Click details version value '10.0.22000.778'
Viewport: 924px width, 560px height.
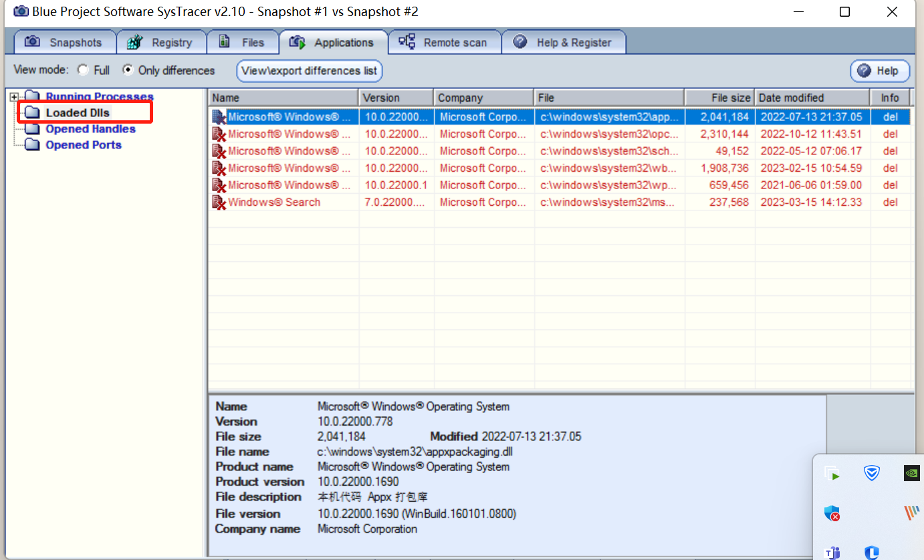pyautogui.click(x=355, y=422)
